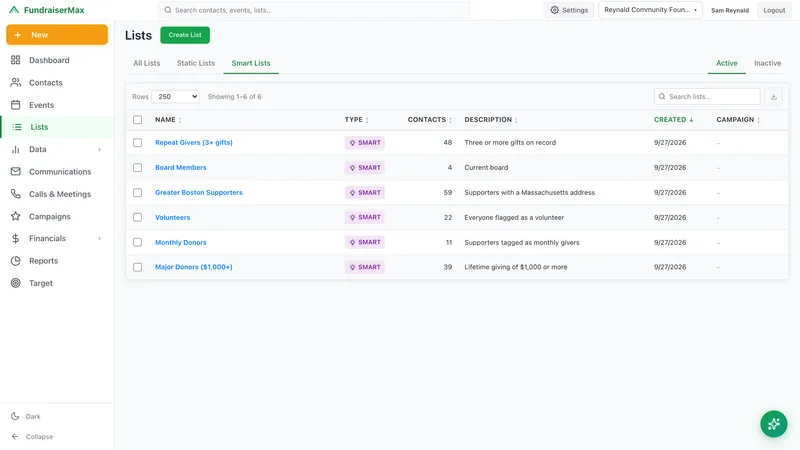Toggle the select-all checkbox in header
This screenshot has width=800, height=450.
coord(137,120)
